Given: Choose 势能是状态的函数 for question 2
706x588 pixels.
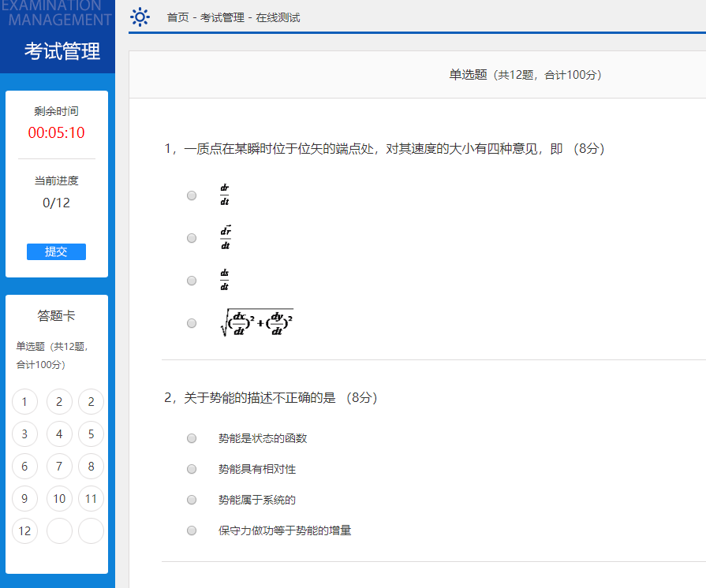Looking at the screenshot, I should tap(191, 438).
